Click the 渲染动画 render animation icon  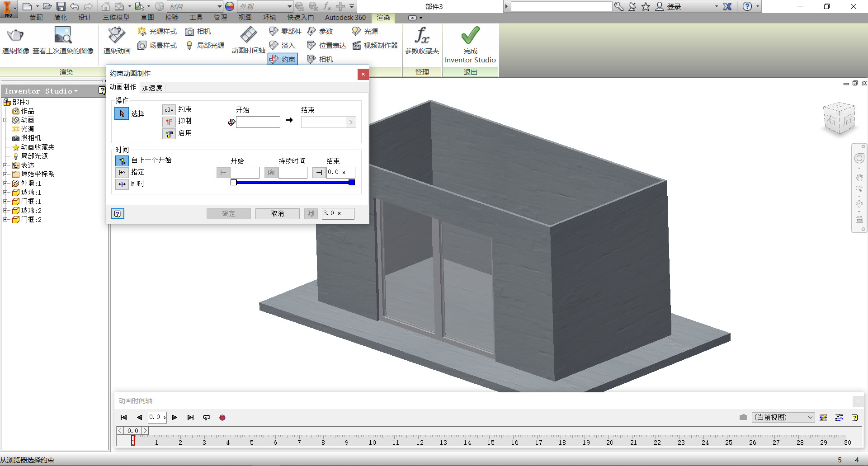[x=117, y=35]
